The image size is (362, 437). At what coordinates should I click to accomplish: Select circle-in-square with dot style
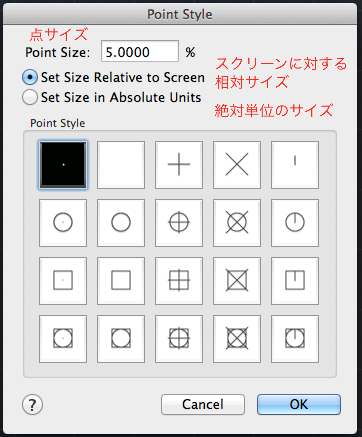pyautogui.click(x=63, y=339)
